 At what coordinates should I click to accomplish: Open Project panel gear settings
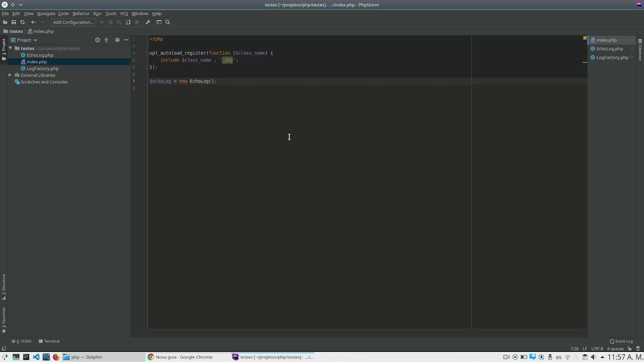(117, 40)
